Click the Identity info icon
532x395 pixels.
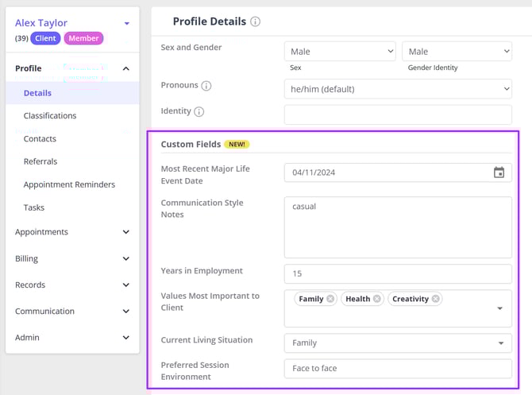tap(199, 112)
